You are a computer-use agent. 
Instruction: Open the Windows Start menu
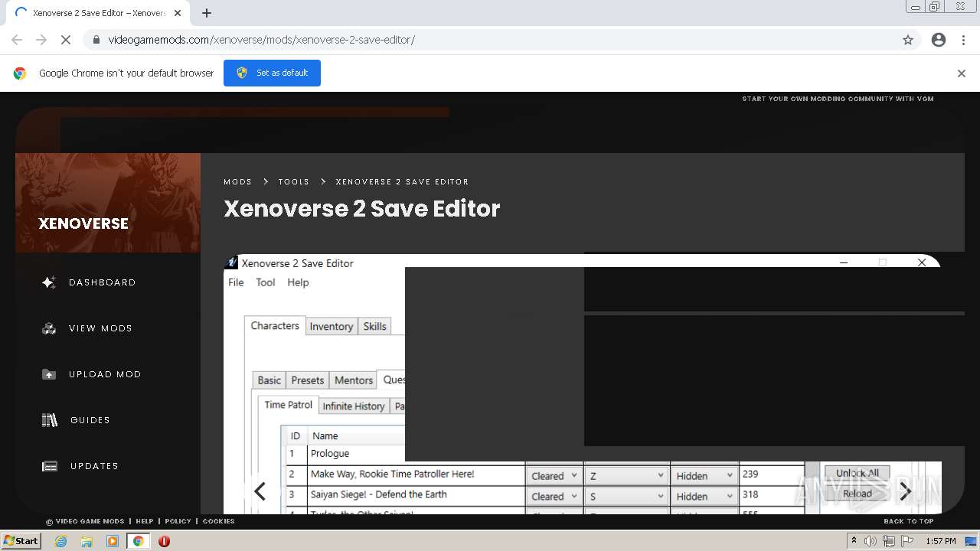coord(21,541)
